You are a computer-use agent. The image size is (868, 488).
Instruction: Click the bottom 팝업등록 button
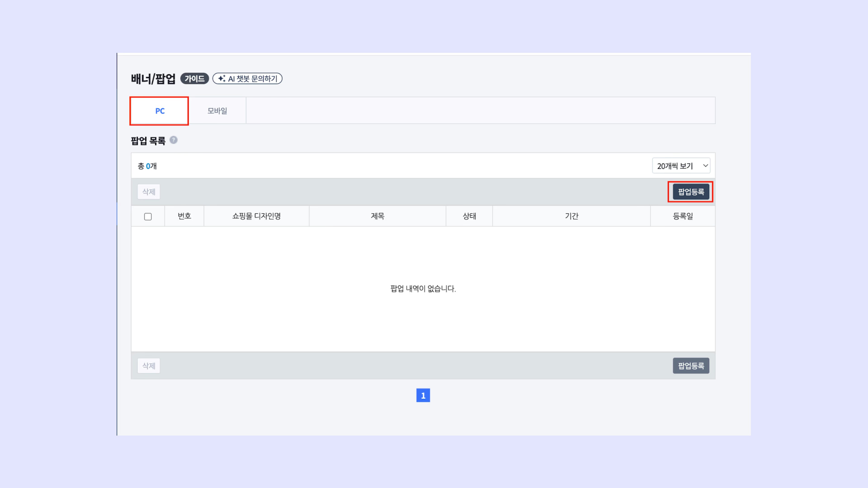691,366
